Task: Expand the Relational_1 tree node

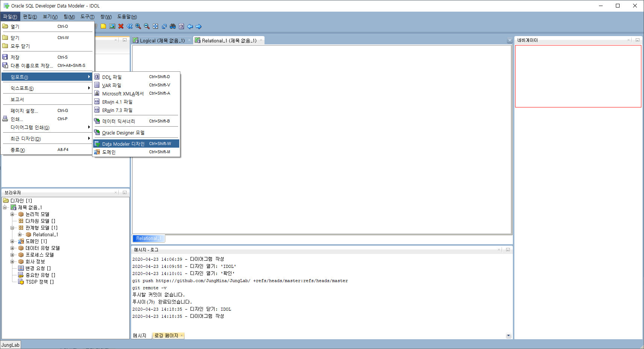Action: [20, 234]
